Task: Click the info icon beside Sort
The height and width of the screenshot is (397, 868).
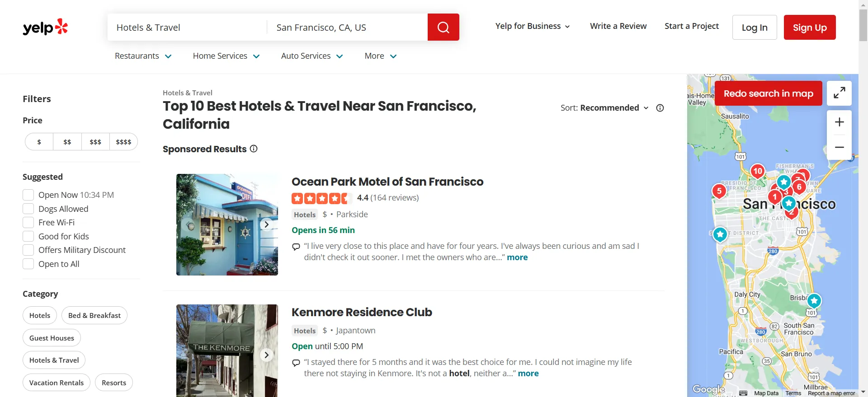Action: click(x=660, y=108)
